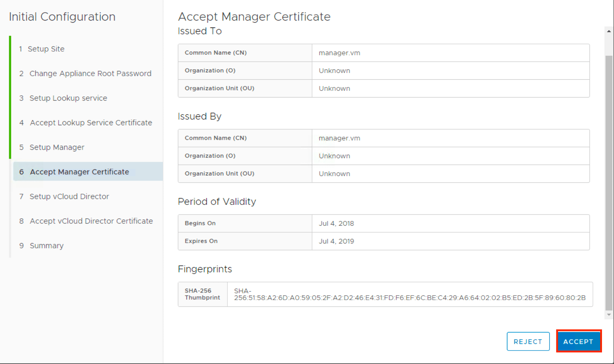Click the ACCEPT button
The image size is (614, 364).
pyautogui.click(x=578, y=341)
